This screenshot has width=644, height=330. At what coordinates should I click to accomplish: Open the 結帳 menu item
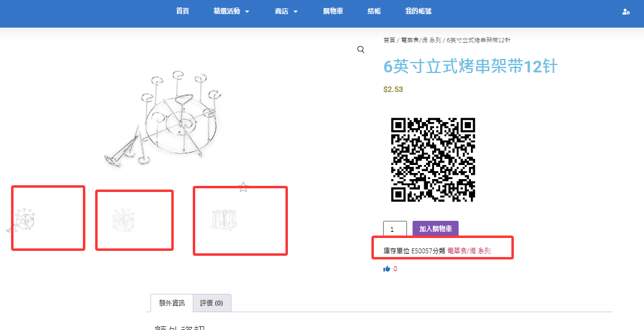[x=374, y=12]
